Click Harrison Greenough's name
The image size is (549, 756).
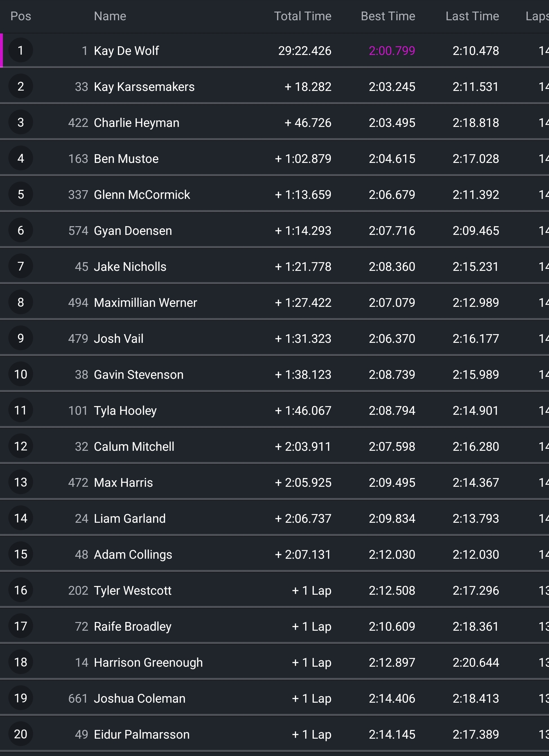[148, 662]
